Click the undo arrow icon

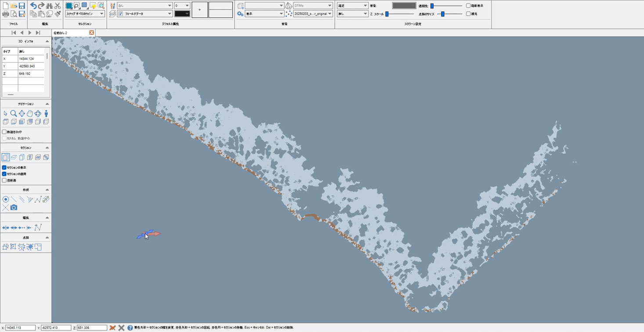tap(33, 6)
